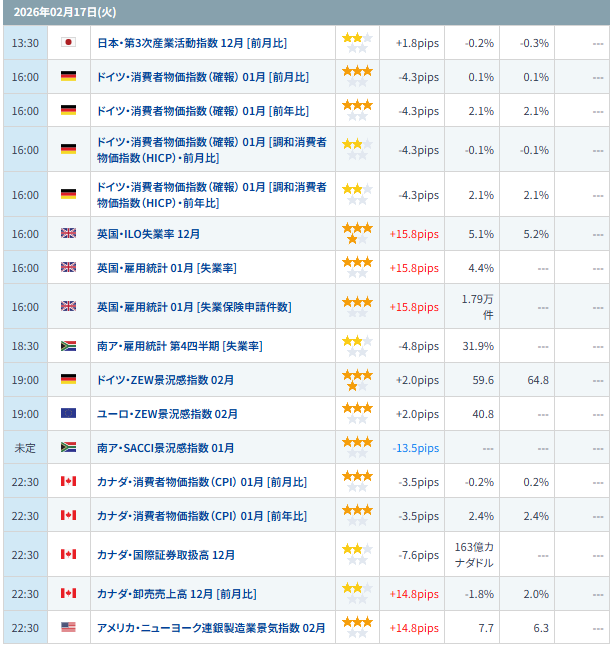Click Canada flag beside カナダ・国際証券取扱高 12月
This screenshot has width=614, height=649.
click(x=68, y=554)
